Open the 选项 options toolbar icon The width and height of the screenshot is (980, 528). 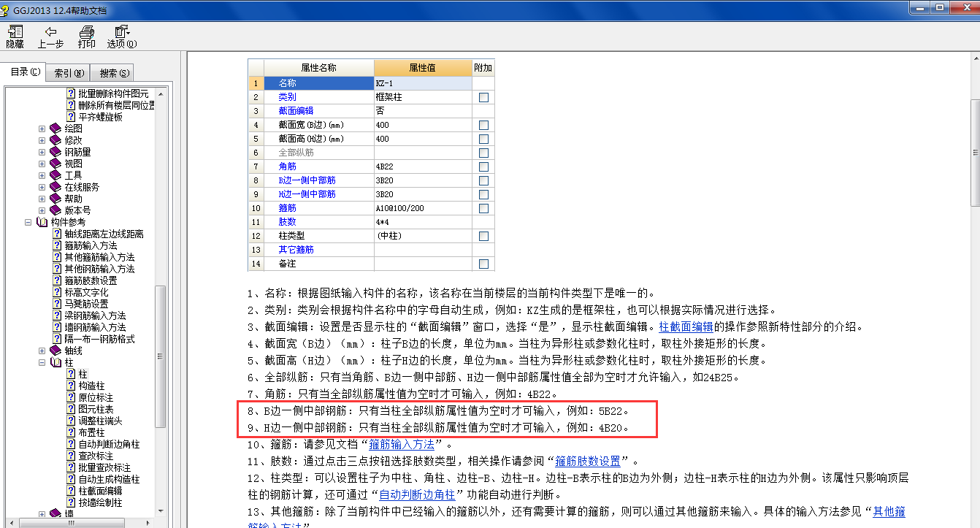[x=121, y=37]
